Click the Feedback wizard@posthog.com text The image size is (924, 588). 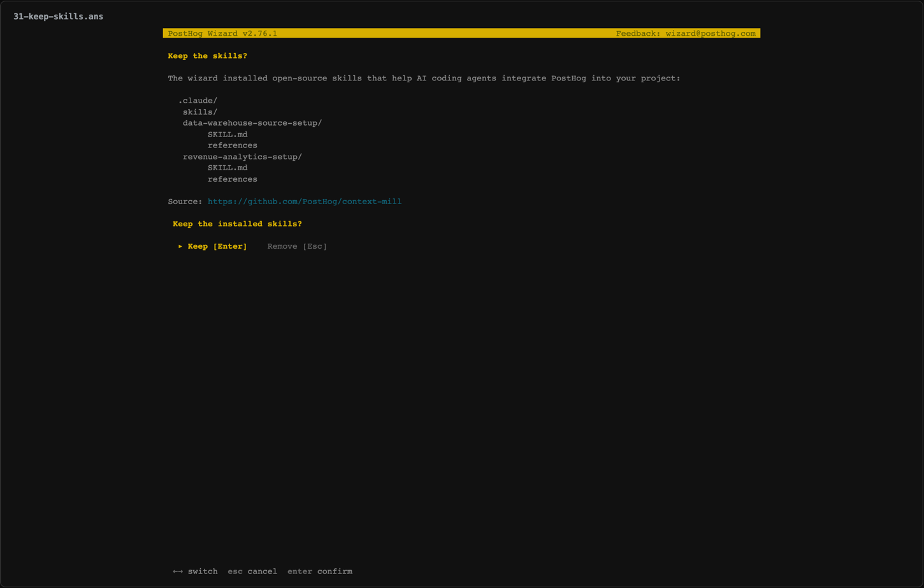(x=686, y=33)
